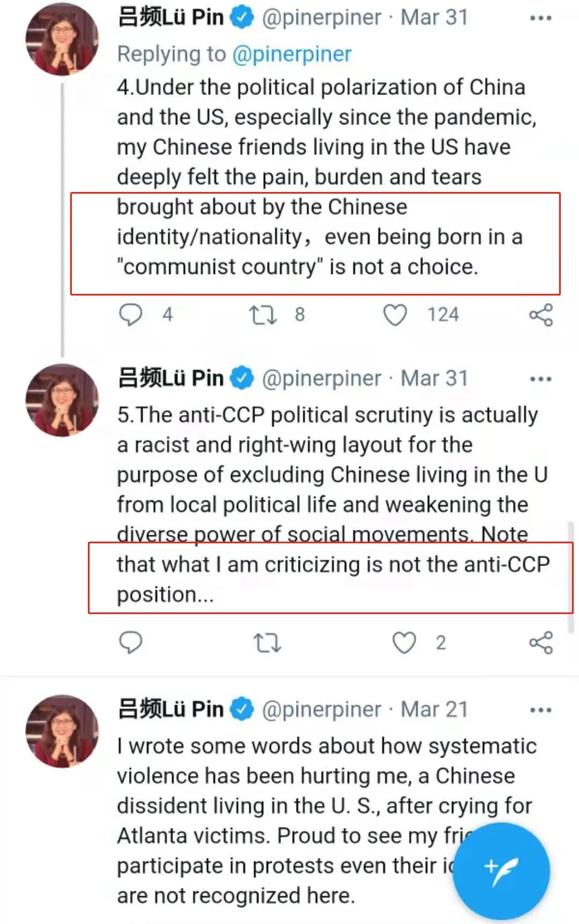Reply to the tweet numbered 4
This screenshot has height=924, width=579.
click(130, 315)
